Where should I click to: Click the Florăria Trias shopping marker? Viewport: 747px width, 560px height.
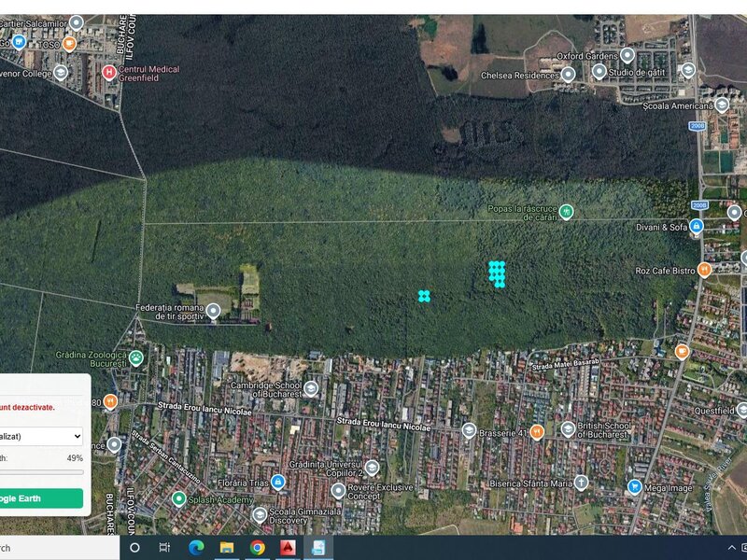(x=277, y=482)
